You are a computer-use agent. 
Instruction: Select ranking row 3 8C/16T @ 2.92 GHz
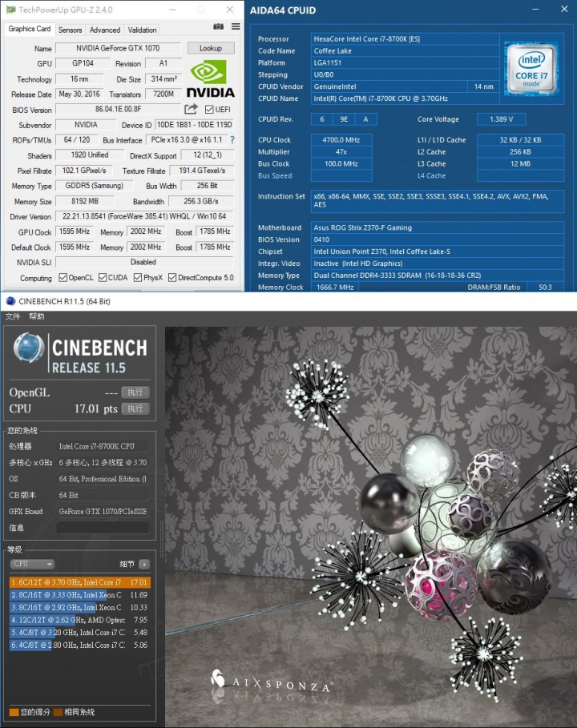[x=79, y=607]
